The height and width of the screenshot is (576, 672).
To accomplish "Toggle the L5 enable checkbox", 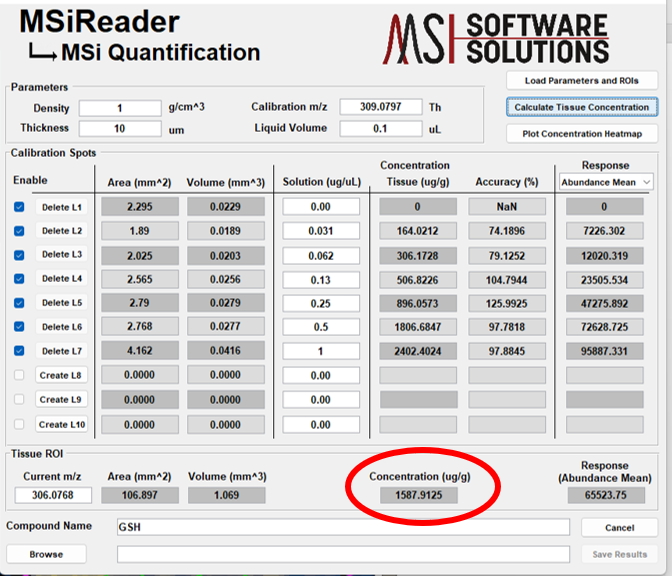I will 19,303.
